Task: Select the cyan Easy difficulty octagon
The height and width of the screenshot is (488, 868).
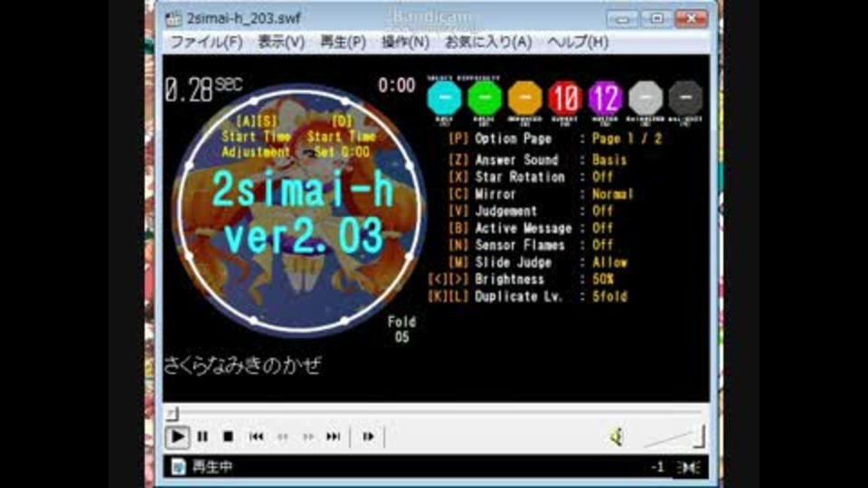Action: pyautogui.click(x=445, y=98)
